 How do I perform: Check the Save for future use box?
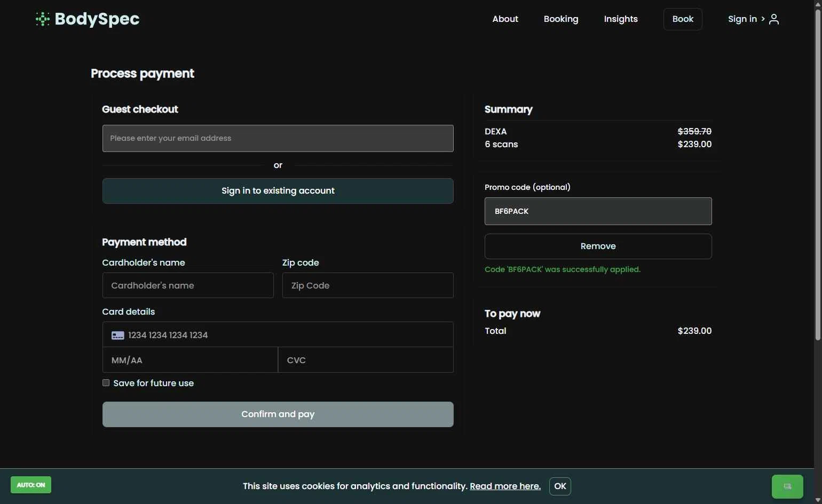(106, 383)
